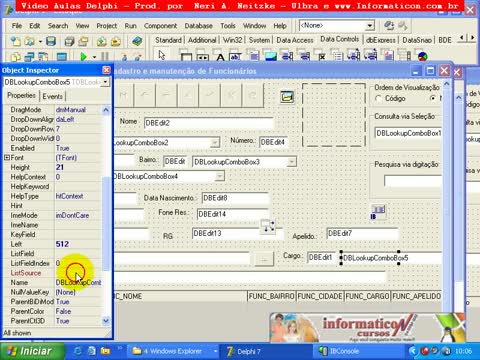Click the ListSource property value cell
The image size is (480, 360).
[78, 273]
